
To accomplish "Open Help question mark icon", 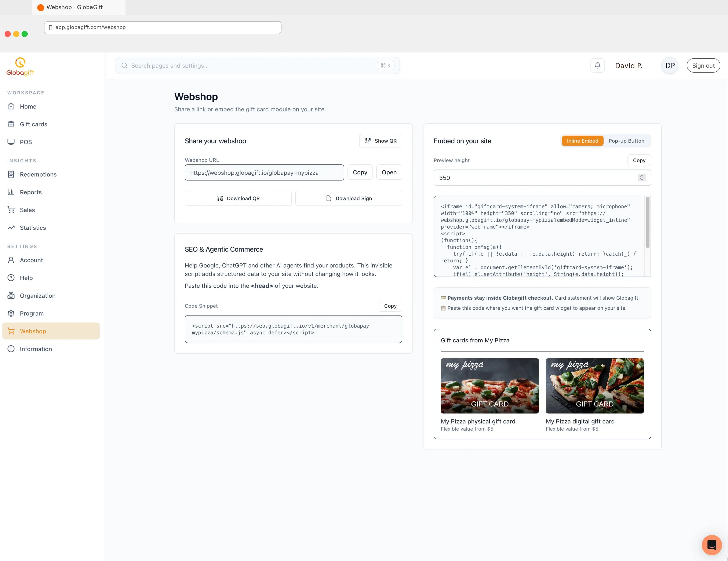I will [x=11, y=278].
